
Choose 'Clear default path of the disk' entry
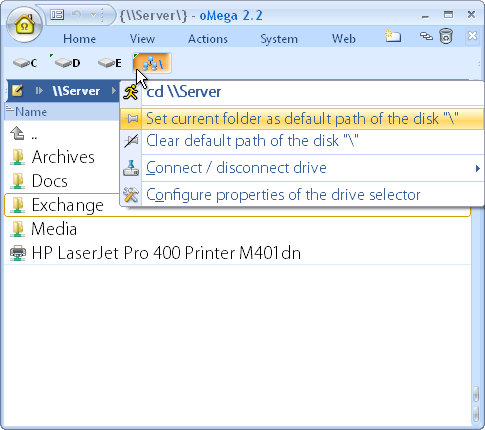pos(302,141)
